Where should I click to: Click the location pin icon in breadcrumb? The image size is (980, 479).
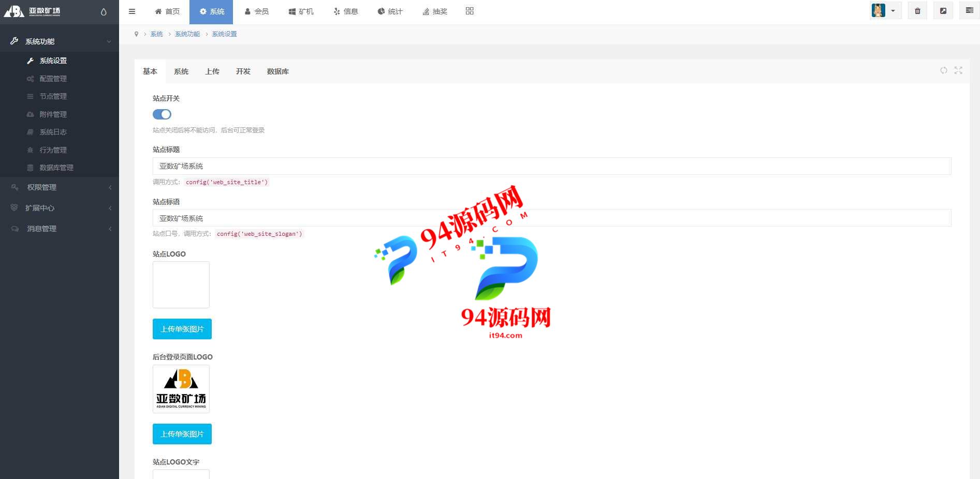136,34
